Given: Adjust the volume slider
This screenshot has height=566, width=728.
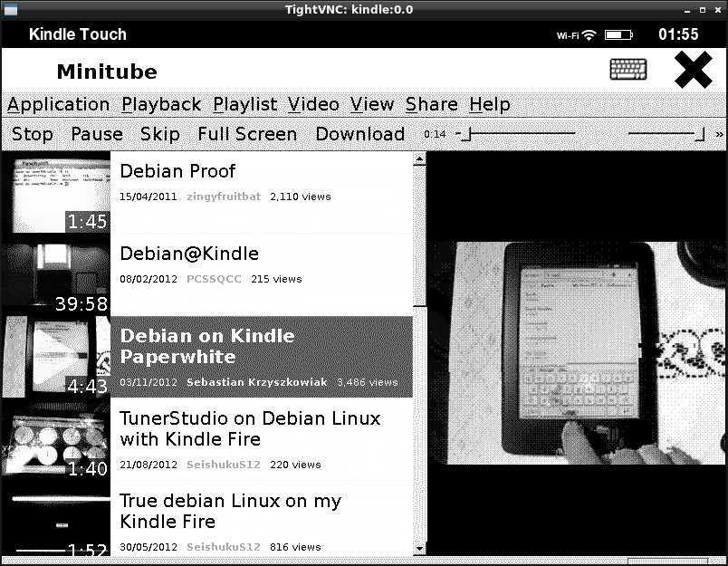Looking at the screenshot, I should coord(666,134).
